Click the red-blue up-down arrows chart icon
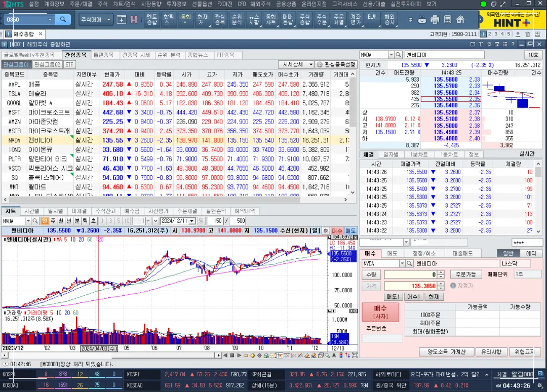Screen dimensions: 547x392 coord(347,356)
